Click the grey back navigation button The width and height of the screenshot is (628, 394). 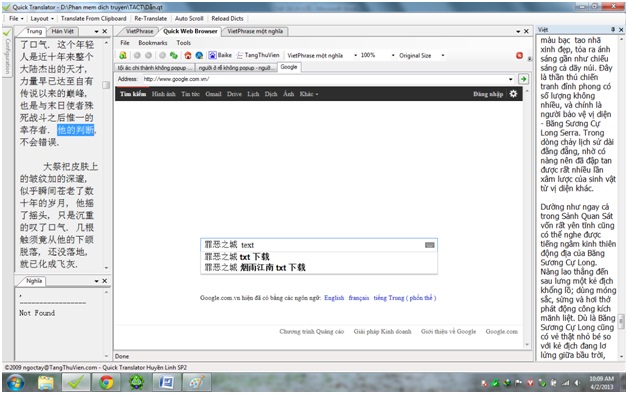[137, 55]
